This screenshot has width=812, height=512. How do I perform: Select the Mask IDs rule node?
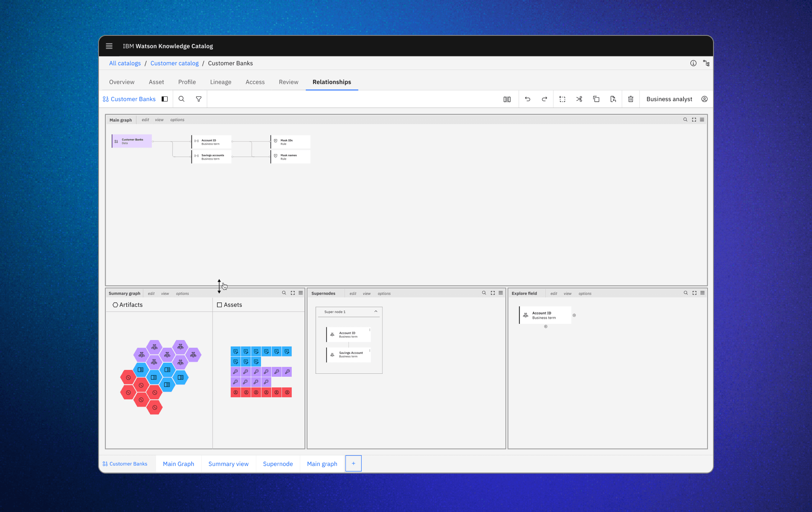290,142
